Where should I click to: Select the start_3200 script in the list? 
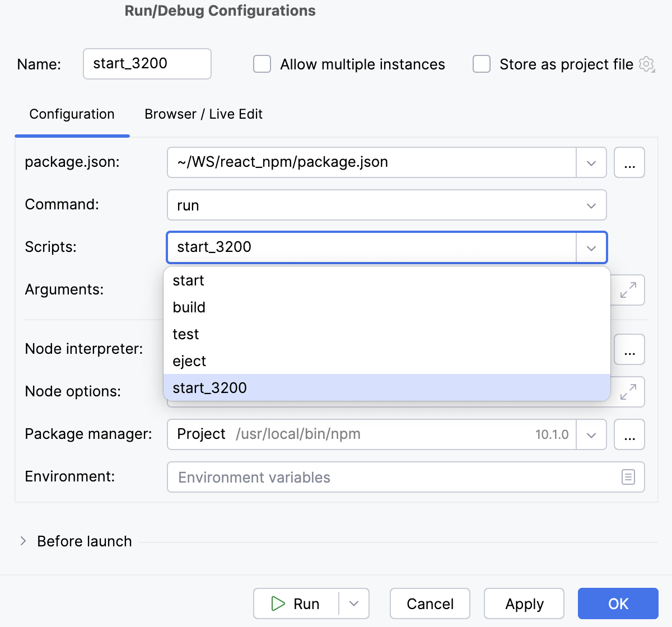(x=209, y=387)
